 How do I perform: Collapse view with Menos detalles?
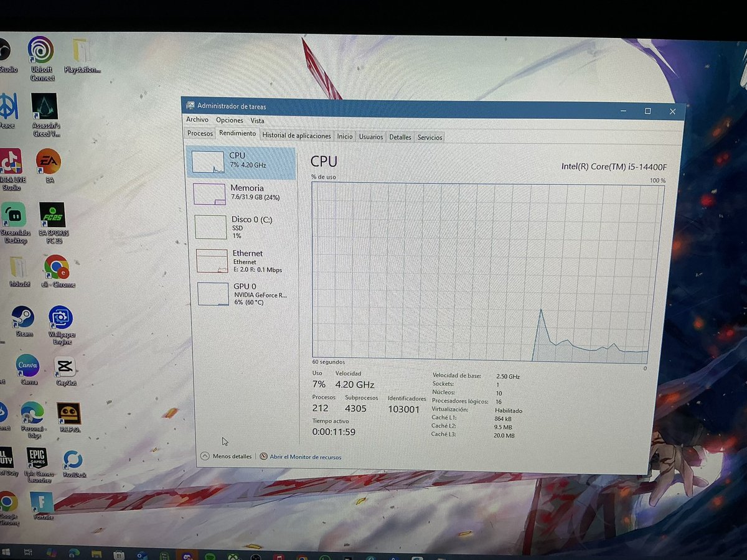coord(227,456)
